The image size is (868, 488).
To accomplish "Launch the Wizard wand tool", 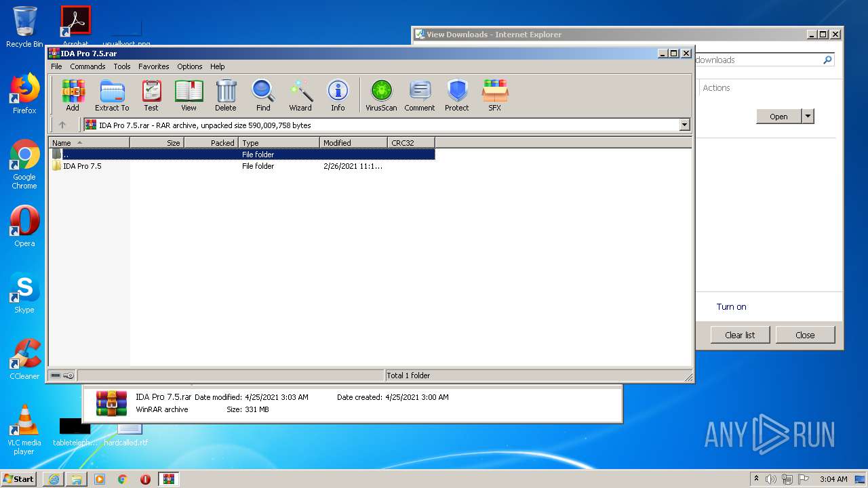I will 300,95.
